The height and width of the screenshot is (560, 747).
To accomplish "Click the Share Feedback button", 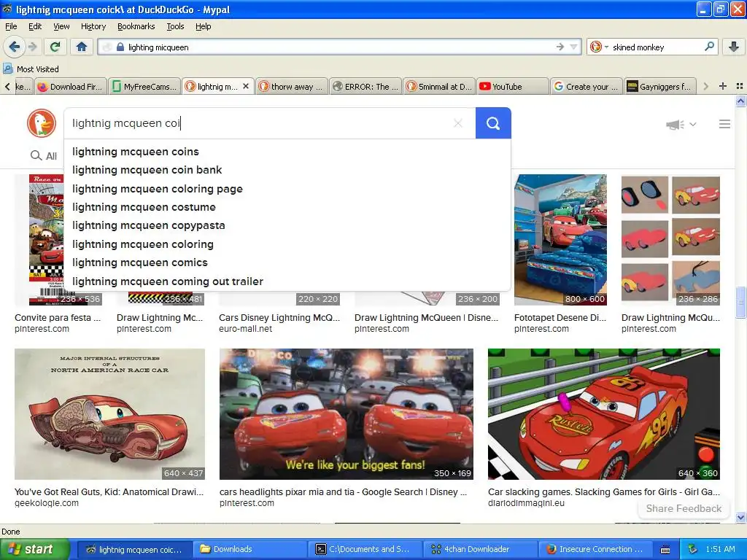I will [684, 508].
